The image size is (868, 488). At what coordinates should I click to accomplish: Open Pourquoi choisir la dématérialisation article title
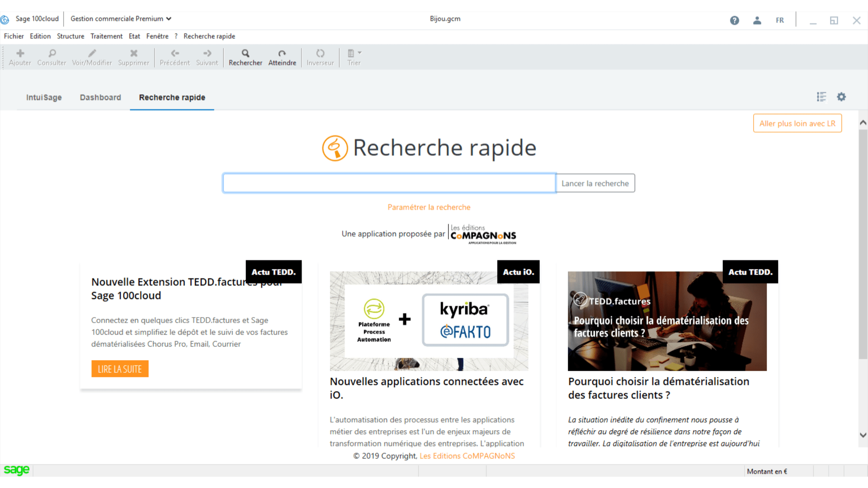click(x=658, y=388)
